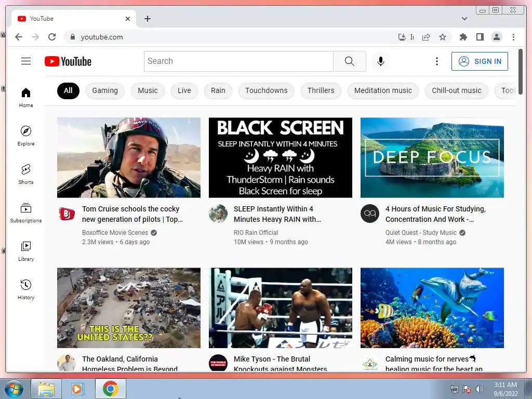Click the address bar URL
The width and height of the screenshot is (532, 399).
pos(102,37)
